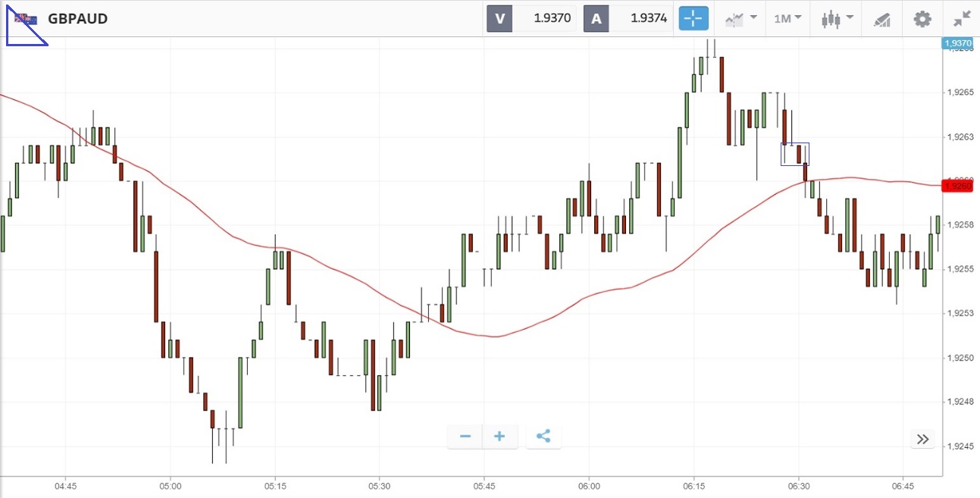Expand the candlestick chart type dropdown
Screen dimensions: 980x498
pyautogui.click(x=838, y=18)
